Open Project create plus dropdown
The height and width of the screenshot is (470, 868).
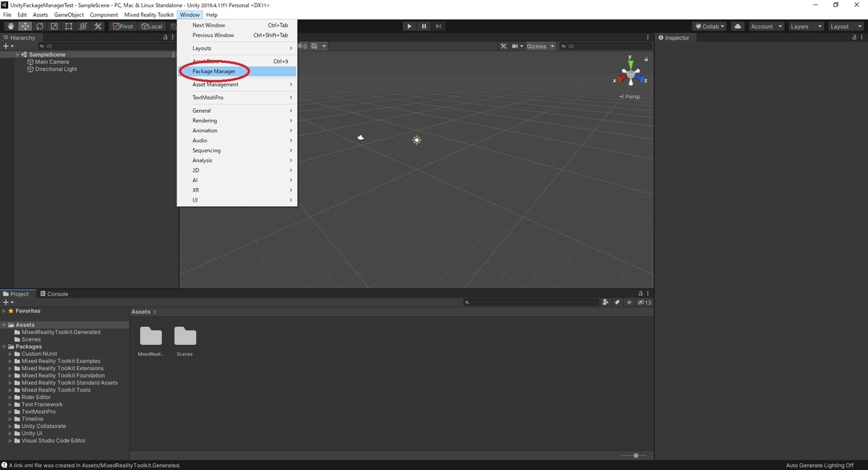(x=9, y=302)
